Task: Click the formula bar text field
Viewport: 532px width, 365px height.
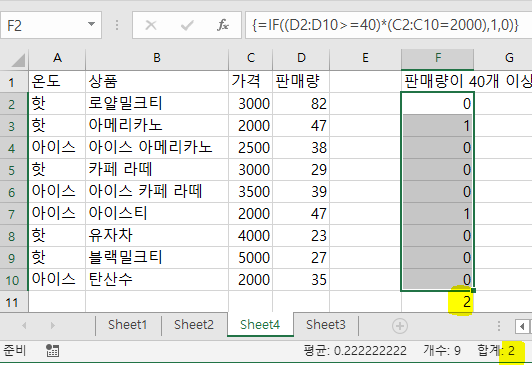Action: tap(388, 25)
